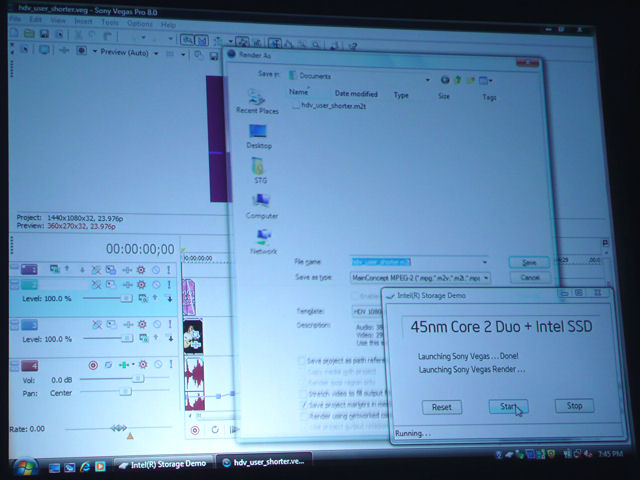This screenshot has height=480, width=640.
Task: Click the back navigation icon in Render As
Action: (x=444, y=80)
